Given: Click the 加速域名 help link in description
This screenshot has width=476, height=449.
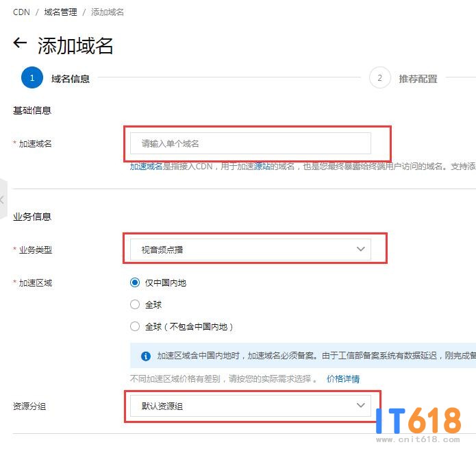Looking at the screenshot, I should pos(147,167).
